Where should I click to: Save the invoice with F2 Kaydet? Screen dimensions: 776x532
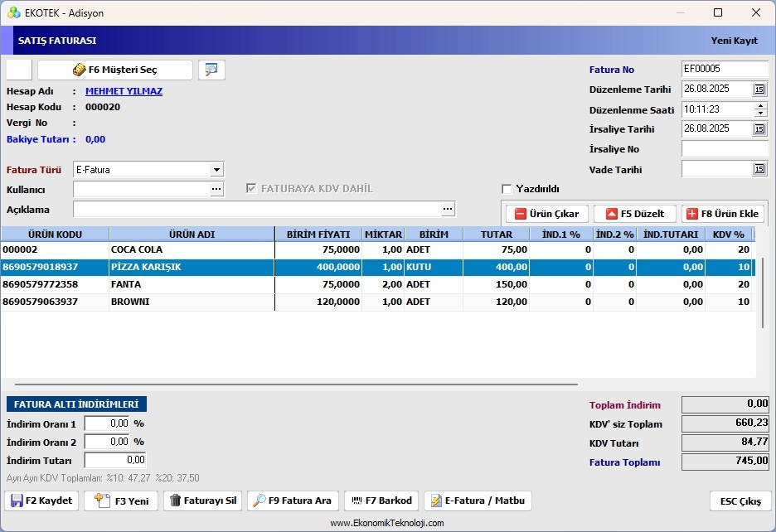[x=41, y=501]
